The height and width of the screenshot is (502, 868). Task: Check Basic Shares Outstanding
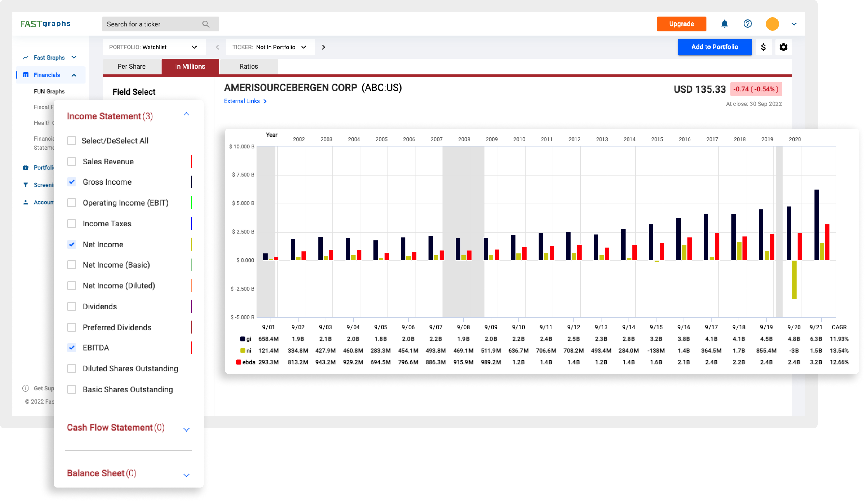72,389
